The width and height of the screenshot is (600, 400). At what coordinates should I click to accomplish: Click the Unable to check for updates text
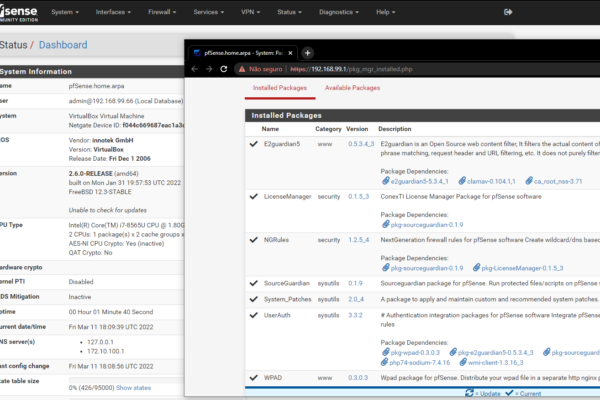point(108,210)
